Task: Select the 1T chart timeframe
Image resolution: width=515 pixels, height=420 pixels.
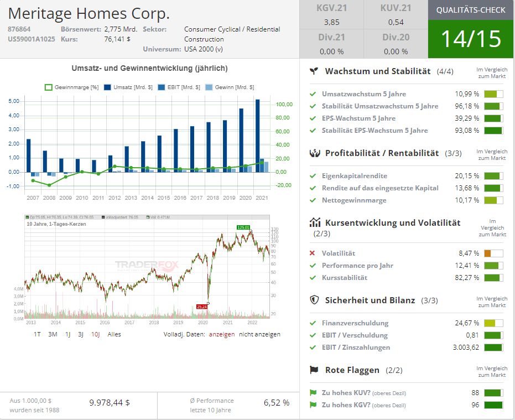Action: pos(37,334)
